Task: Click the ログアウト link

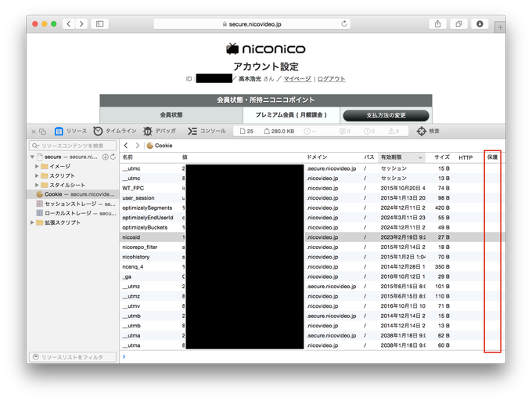Action: [x=331, y=79]
